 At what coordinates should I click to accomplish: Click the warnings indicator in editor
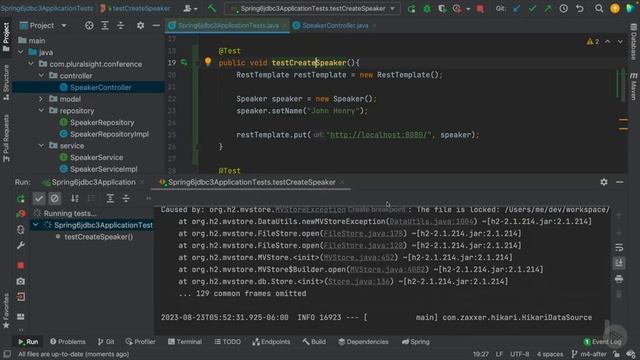pos(593,42)
